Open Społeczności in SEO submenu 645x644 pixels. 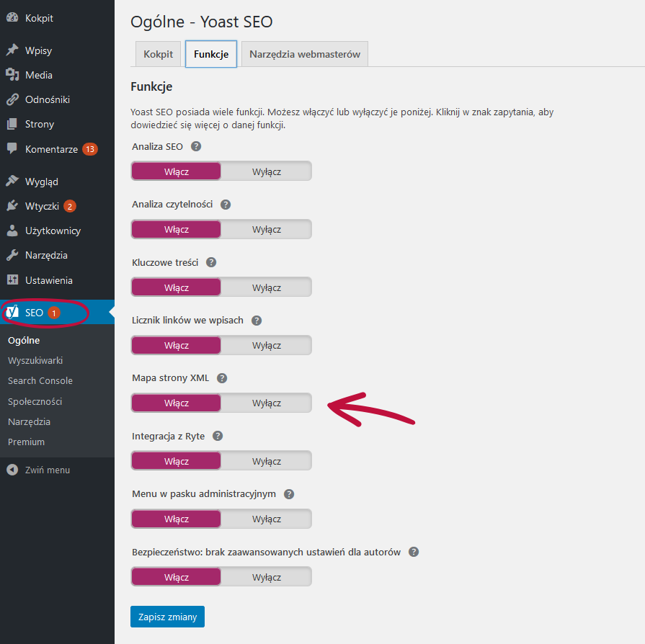coord(35,401)
